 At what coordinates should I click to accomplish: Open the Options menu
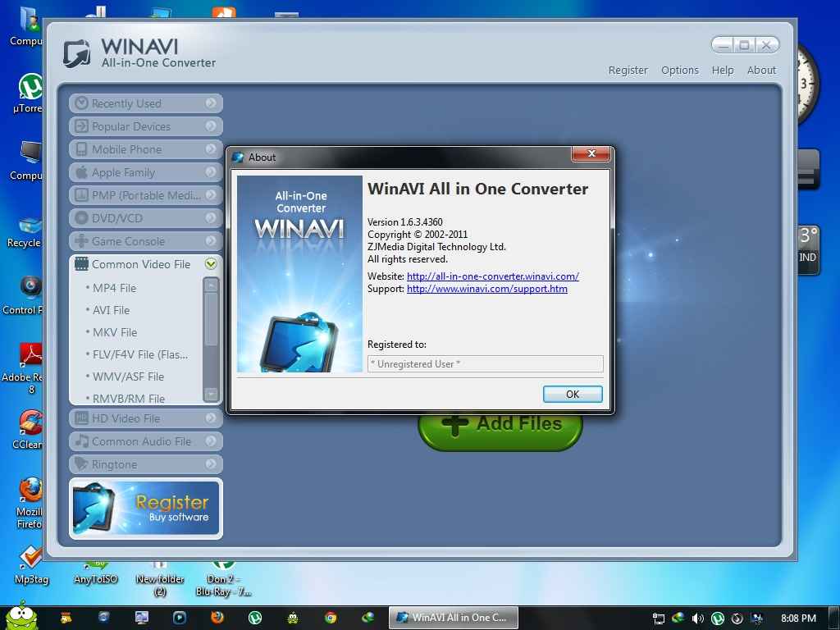tap(680, 71)
